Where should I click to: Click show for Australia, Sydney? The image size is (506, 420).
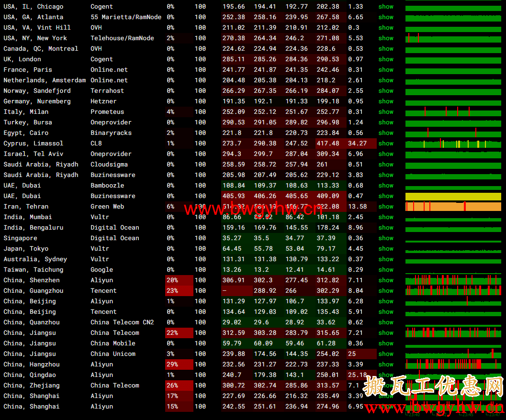click(386, 259)
